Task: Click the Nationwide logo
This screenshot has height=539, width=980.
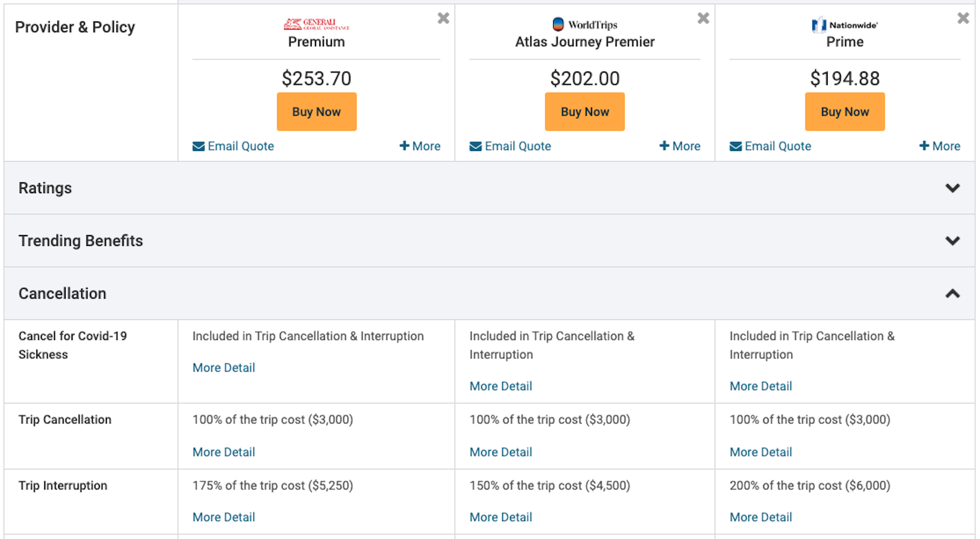Action: (x=845, y=24)
